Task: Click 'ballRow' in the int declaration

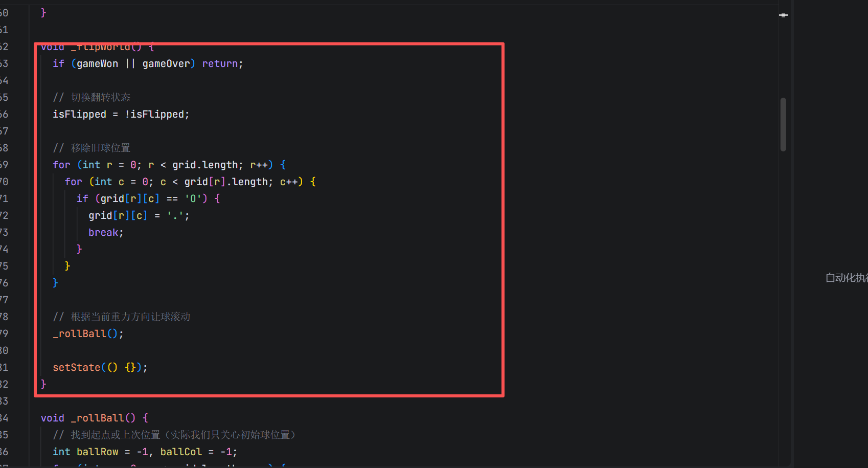Action: (97, 452)
